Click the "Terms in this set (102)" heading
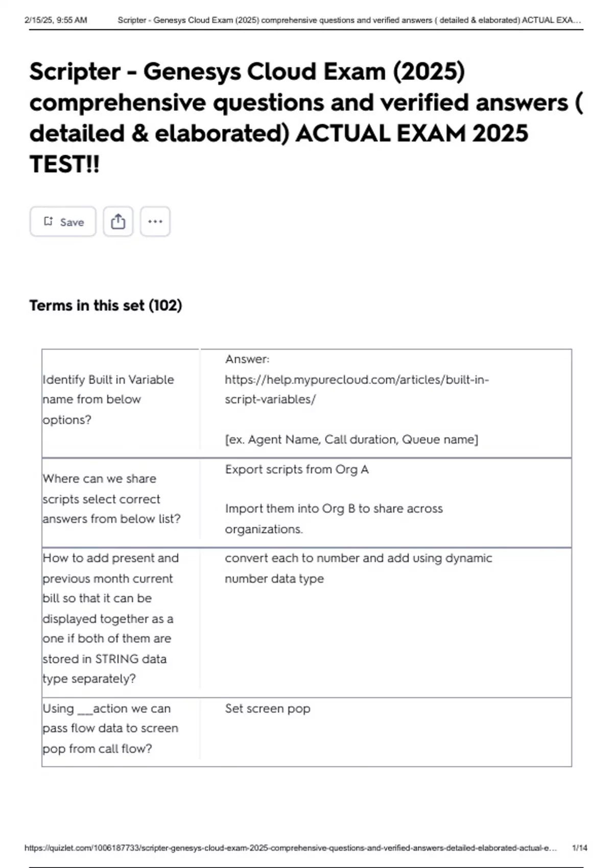Image resolution: width=613 pixels, height=868 pixels. (x=105, y=305)
